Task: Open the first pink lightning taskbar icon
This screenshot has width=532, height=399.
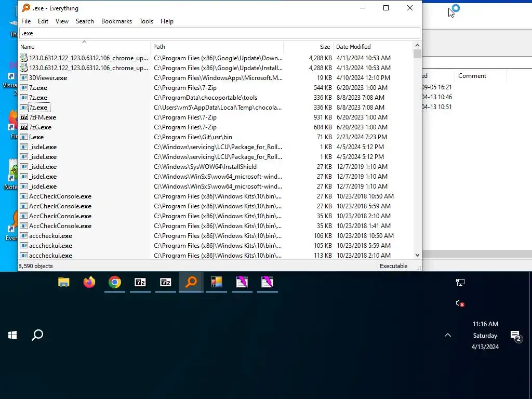Action: [242, 282]
